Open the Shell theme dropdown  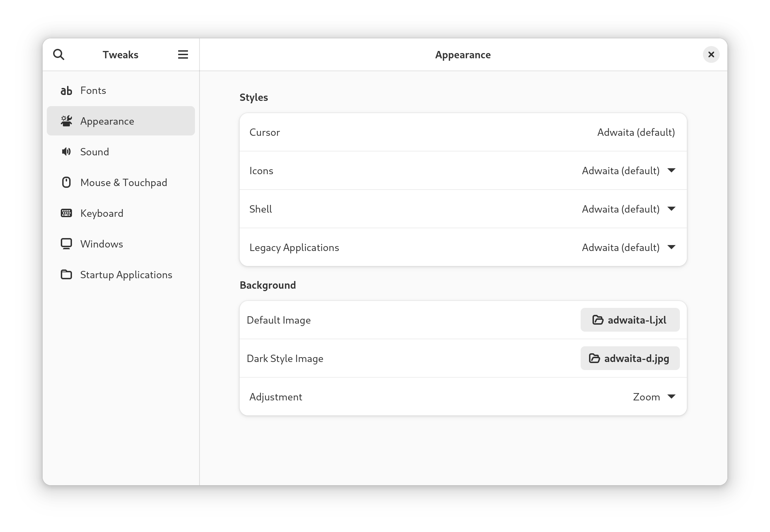click(x=629, y=209)
